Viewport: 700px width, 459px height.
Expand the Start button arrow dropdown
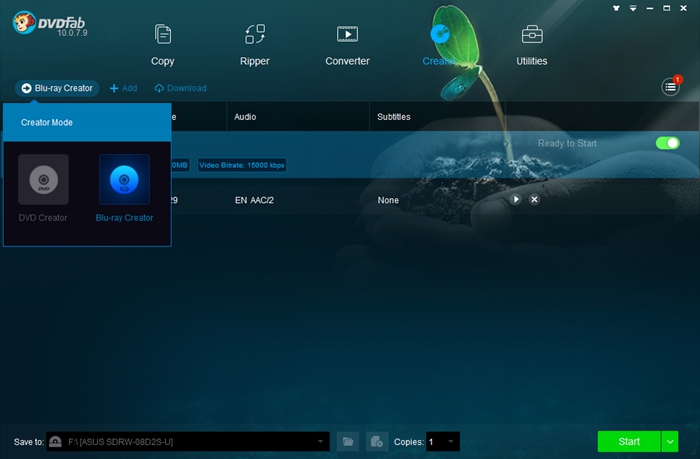pos(670,442)
